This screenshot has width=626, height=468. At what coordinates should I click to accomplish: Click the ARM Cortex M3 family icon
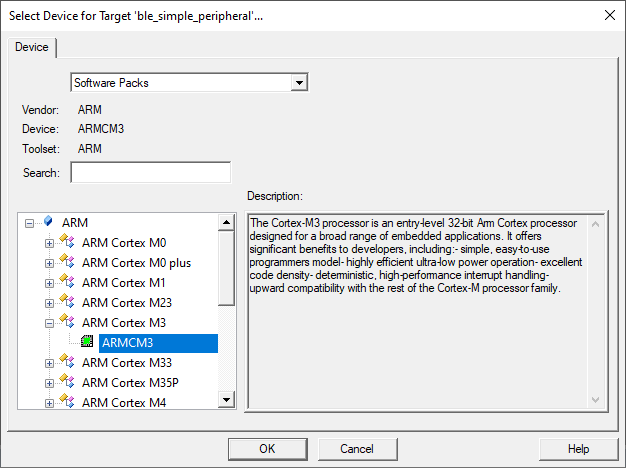67,321
